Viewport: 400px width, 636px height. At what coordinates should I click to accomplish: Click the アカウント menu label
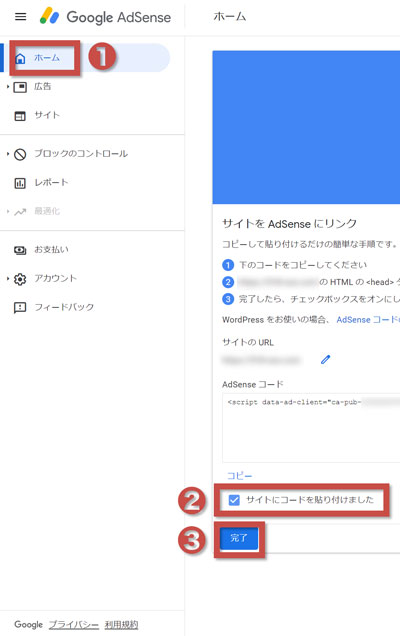[x=55, y=278]
